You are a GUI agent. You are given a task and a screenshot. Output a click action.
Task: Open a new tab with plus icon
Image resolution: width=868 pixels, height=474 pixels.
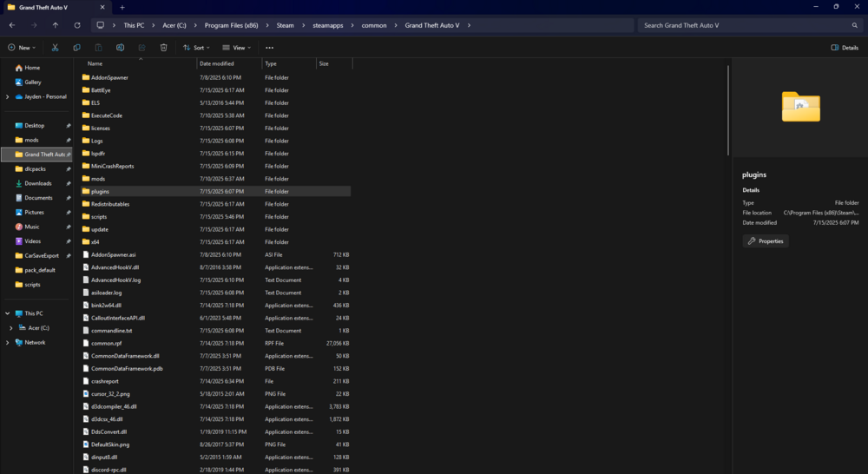pyautogui.click(x=122, y=7)
